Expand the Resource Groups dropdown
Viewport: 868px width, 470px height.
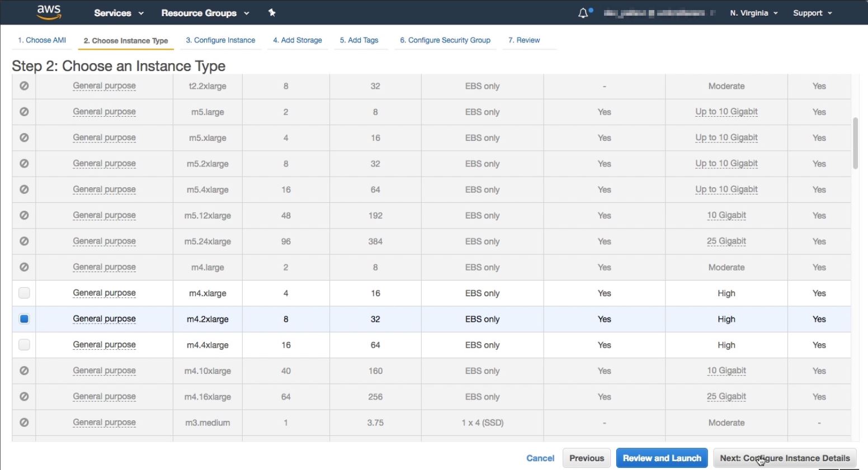205,13
